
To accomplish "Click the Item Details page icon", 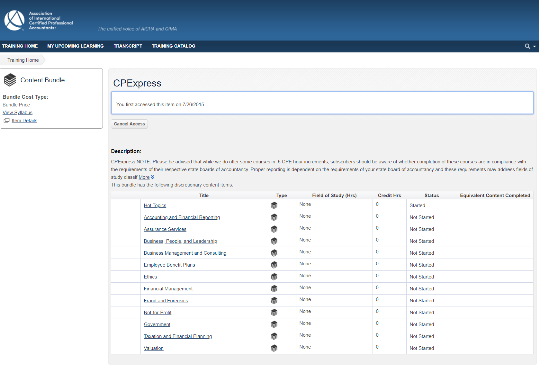I will coord(7,121).
